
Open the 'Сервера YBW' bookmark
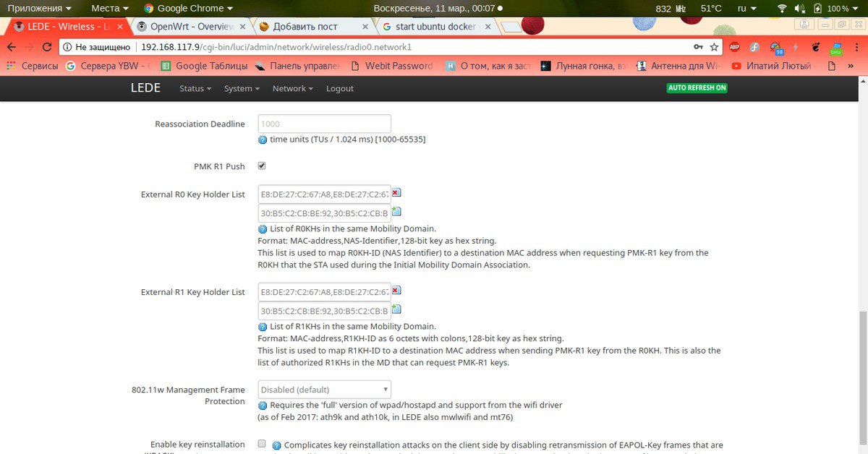tap(107, 66)
